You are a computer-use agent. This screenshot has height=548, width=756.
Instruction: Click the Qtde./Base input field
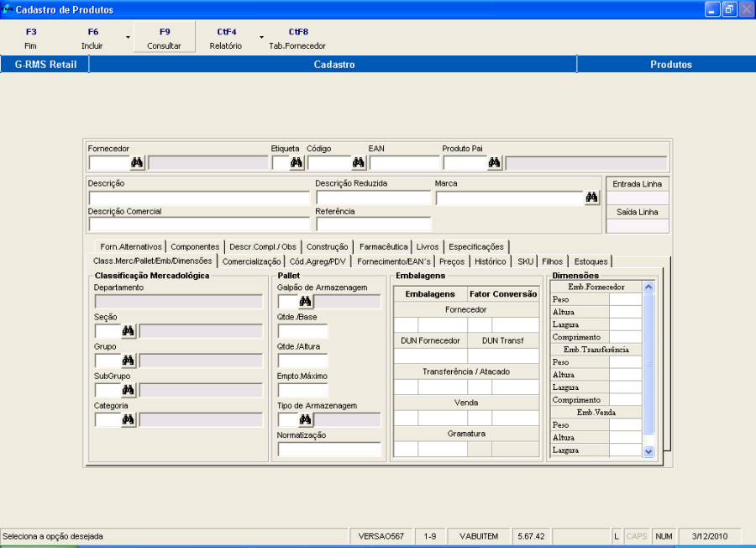[x=302, y=331]
